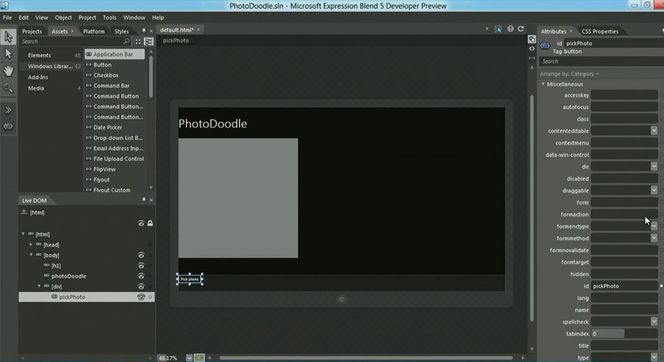Click the Pick photo button on canvas
This screenshot has width=664, height=362.
[190, 279]
